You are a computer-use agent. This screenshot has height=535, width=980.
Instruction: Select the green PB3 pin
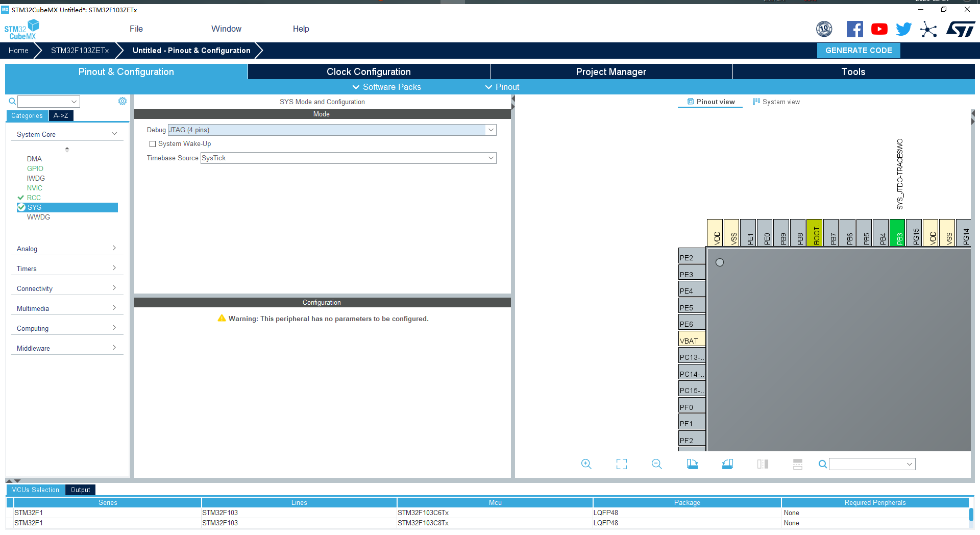click(897, 233)
